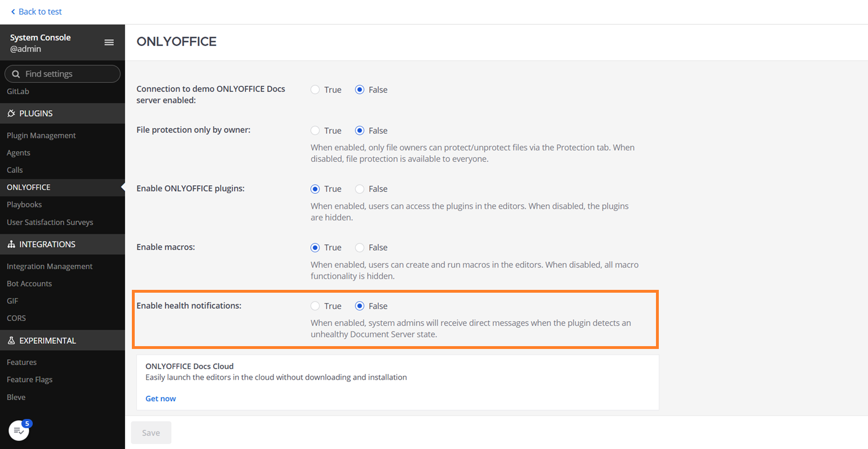This screenshot has height=449, width=868.
Task: Open Bot Accounts settings
Action: [x=29, y=284]
